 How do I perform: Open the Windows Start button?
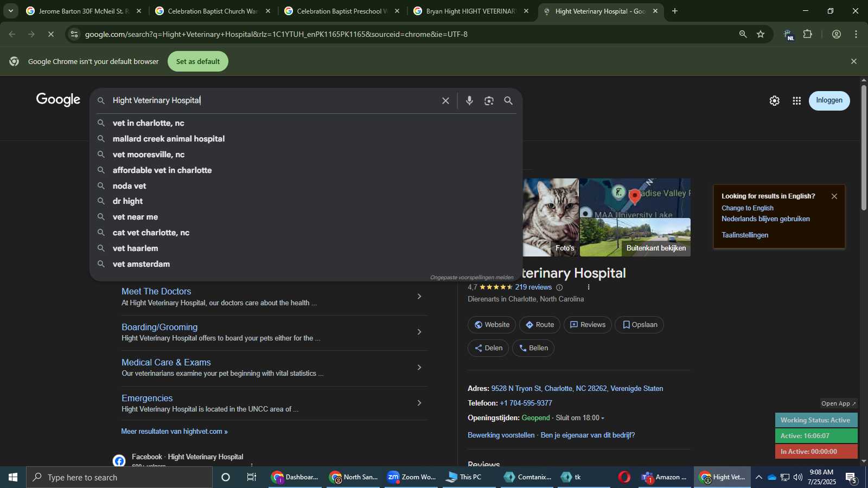pyautogui.click(x=13, y=477)
